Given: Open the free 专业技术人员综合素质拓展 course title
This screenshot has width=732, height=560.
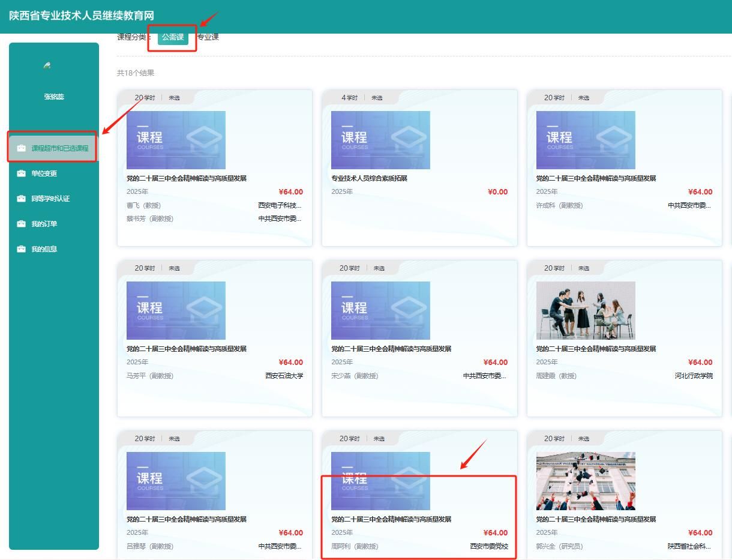Looking at the screenshot, I should click(x=369, y=178).
